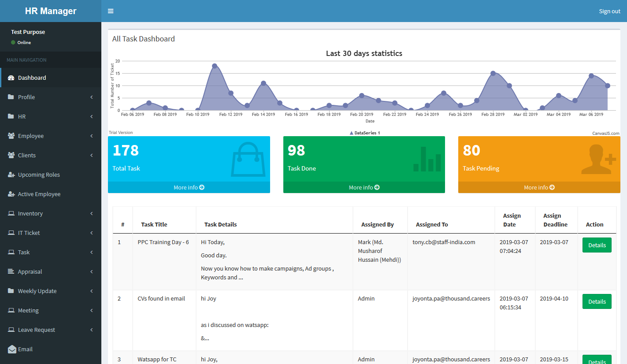Expand the Profile submenu chevron

91,97
